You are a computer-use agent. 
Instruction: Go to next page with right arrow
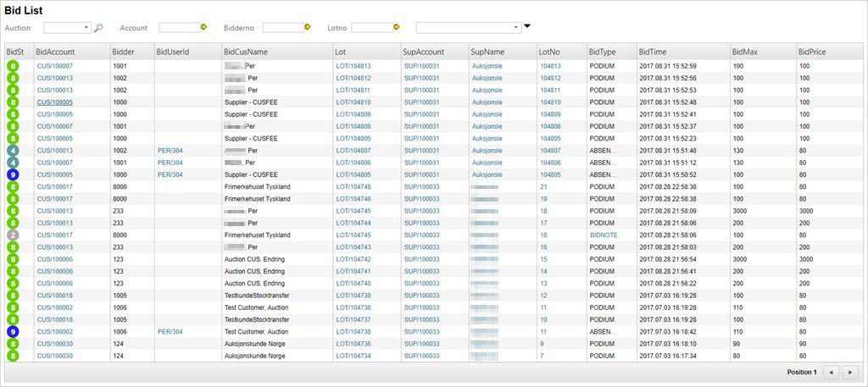coord(850,372)
